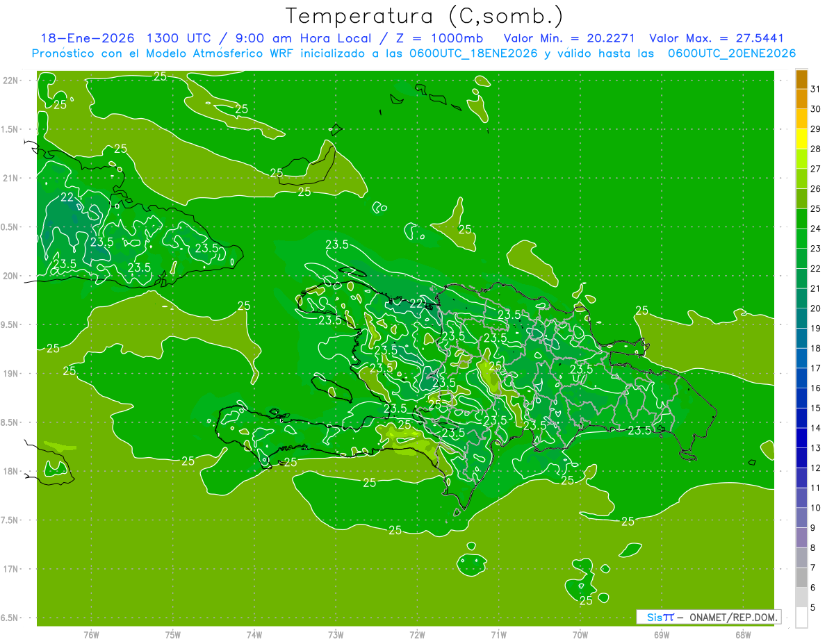The image size is (834, 644).
Task: Click the "Sisπ" logo text
Action: coord(660,617)
